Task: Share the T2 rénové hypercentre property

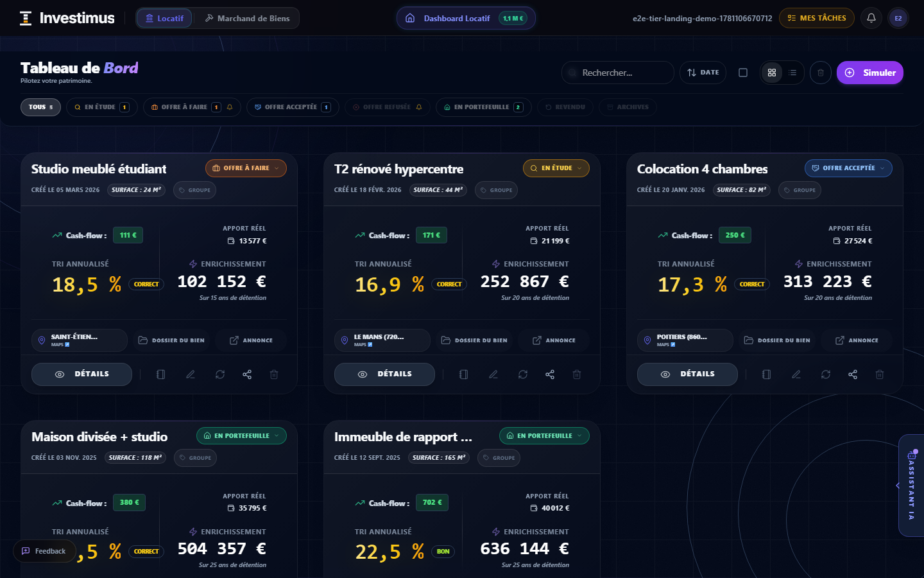Action: [550, 374]
